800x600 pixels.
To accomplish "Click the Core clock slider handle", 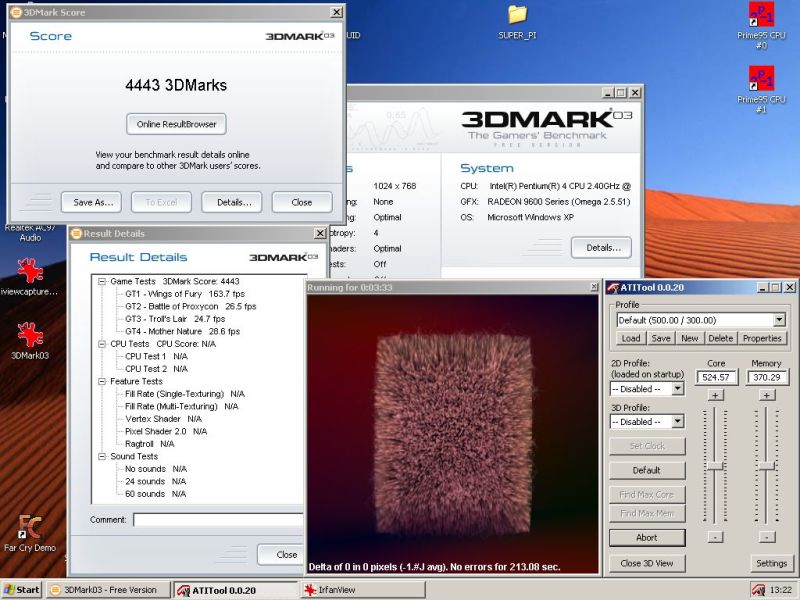I will pyautogui.click(x=716, y=466).
